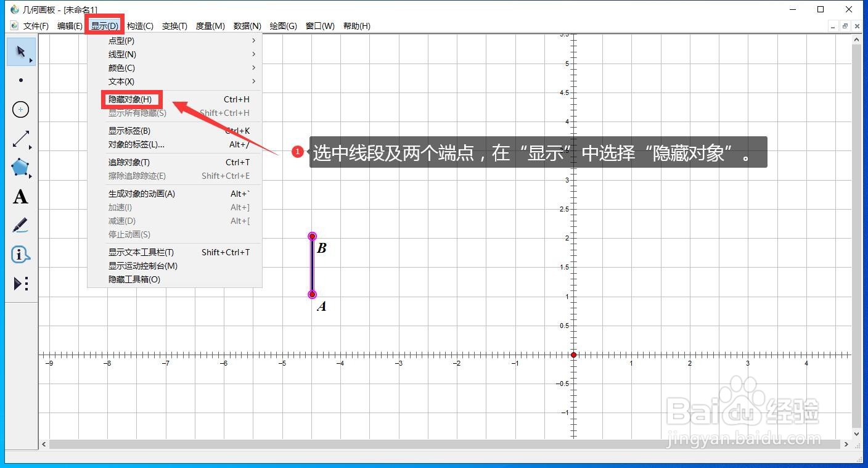Viewport: 868px width, 468px height.
Task: Click point A on the canvas
Action: 312,294
